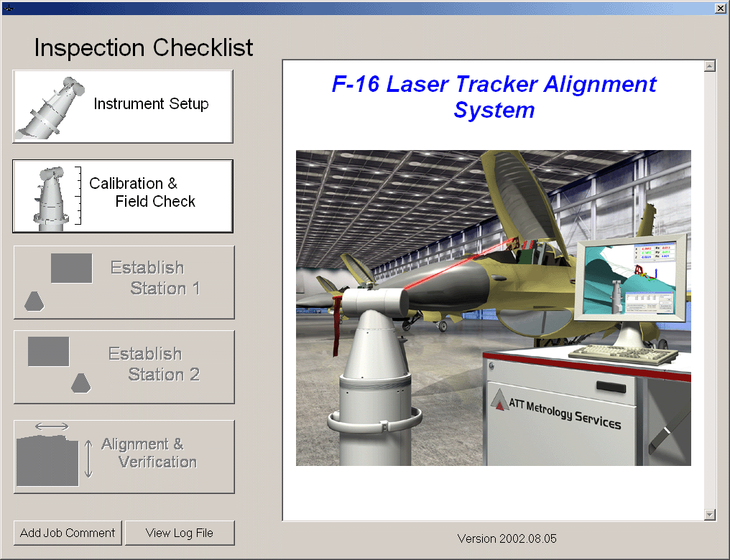The height and width of the screenshot is (560, 730).
Task: Click the scroll up arrow in preview pane
Action: (x=709, y=66)
